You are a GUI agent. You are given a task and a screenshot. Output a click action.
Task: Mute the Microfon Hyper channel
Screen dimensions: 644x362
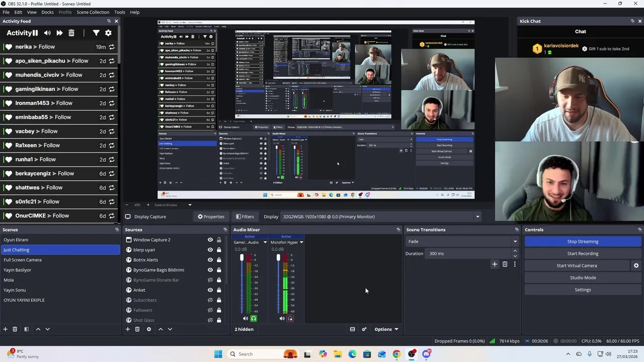tap(282, 318)
